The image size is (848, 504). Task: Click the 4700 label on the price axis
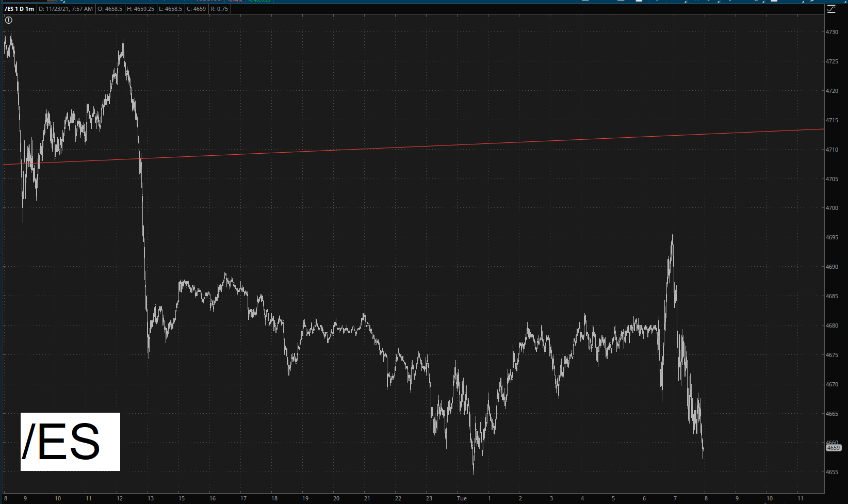coord(832,208)
